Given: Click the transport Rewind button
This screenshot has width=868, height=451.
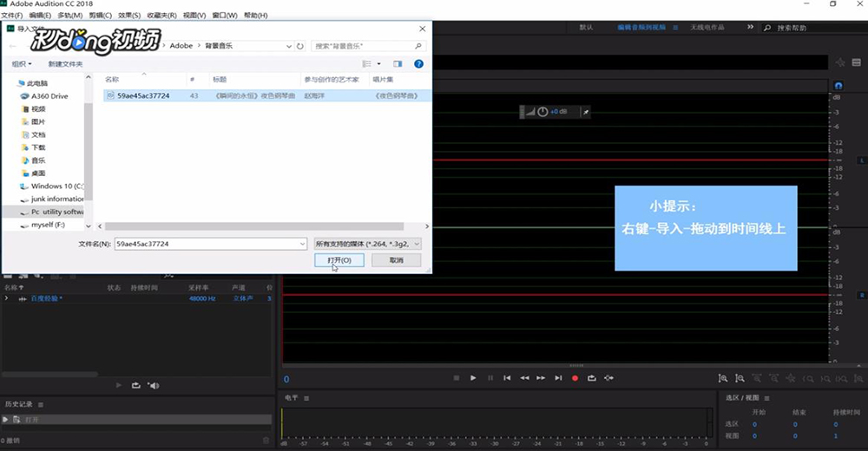Looking at the screenshot, I should [x=524, y=378].
